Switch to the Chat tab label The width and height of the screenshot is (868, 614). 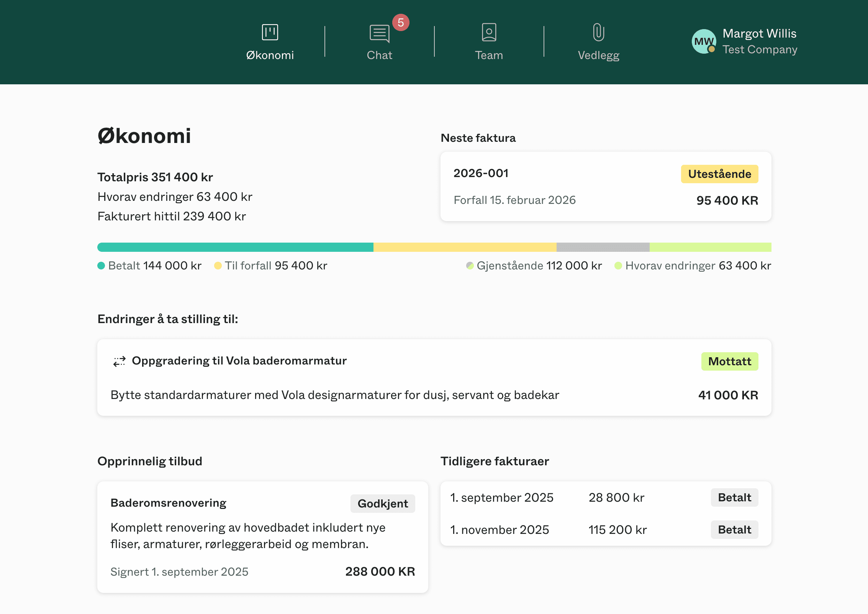[379, 55]
